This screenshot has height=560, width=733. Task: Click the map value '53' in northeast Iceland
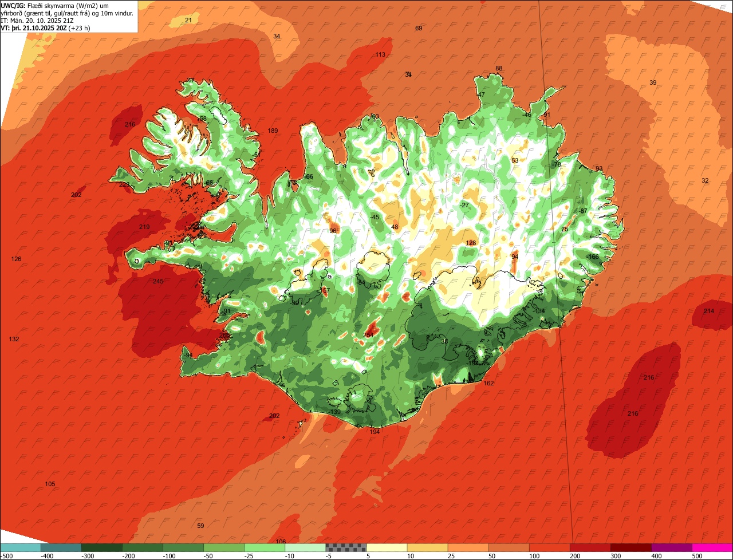[x=515, y=161]
